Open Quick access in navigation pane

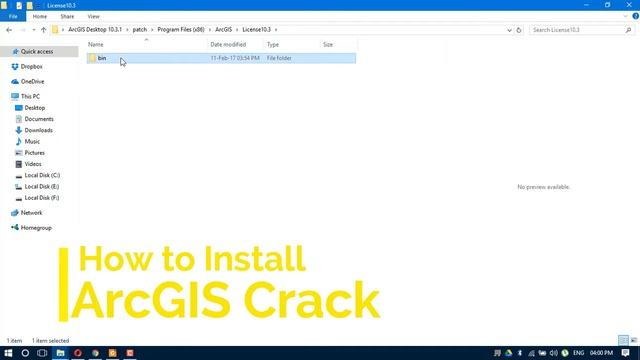click(x=37, y=51)
